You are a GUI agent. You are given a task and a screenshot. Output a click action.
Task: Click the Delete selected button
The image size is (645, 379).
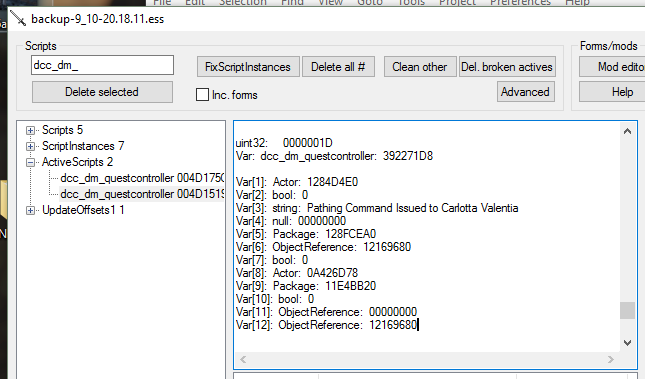click(x=102, y=92)
